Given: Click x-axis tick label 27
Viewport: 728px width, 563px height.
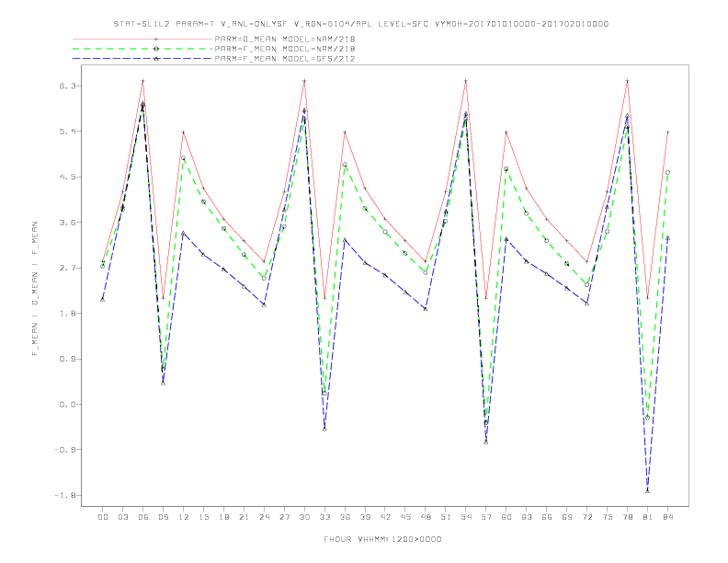Looking at the screenshot, I should click(284, 517).
